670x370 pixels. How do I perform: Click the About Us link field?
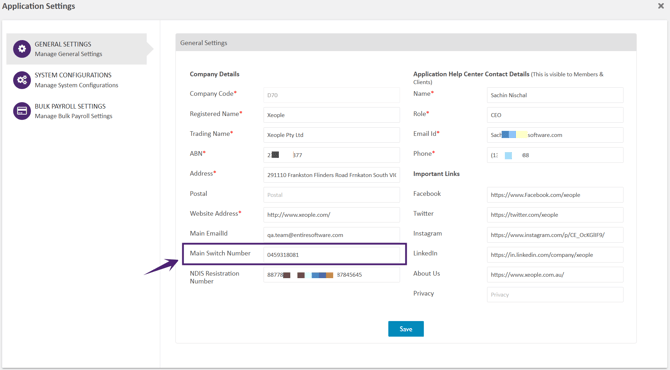pos(555,275)
